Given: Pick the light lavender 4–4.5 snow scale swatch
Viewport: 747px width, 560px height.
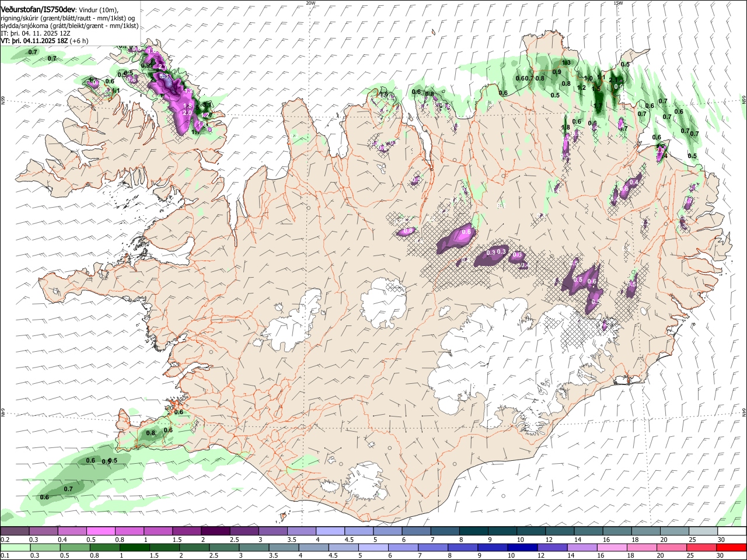Looking at the screenshot, I should (x=329, y=531).
